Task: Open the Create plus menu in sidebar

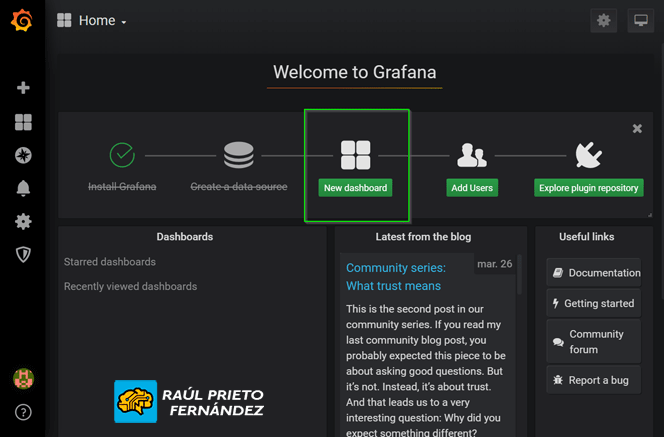Action: coord(23,88)
